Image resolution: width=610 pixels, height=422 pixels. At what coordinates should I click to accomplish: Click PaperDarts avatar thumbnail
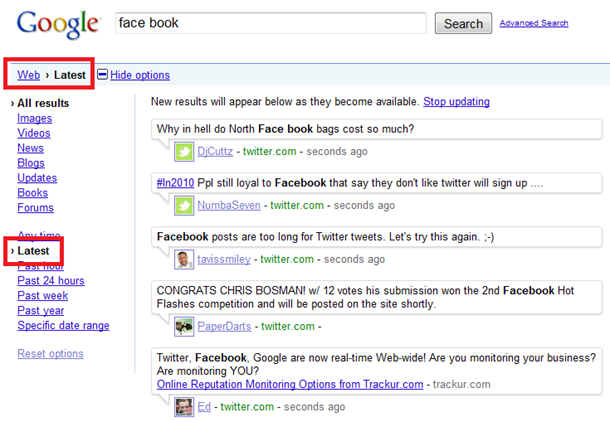[184, 326]
